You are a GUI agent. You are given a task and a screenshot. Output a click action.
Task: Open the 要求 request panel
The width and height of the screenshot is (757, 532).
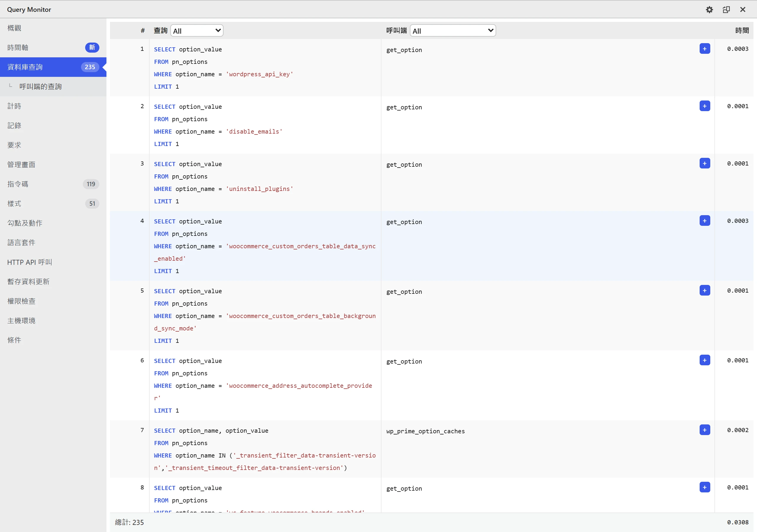click(53, 145)
